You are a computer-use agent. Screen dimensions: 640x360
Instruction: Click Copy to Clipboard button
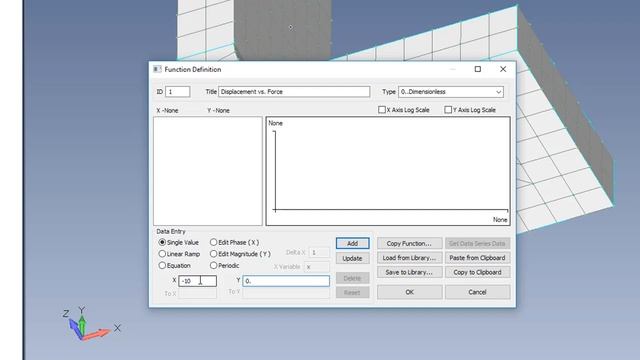pos(478,272)
